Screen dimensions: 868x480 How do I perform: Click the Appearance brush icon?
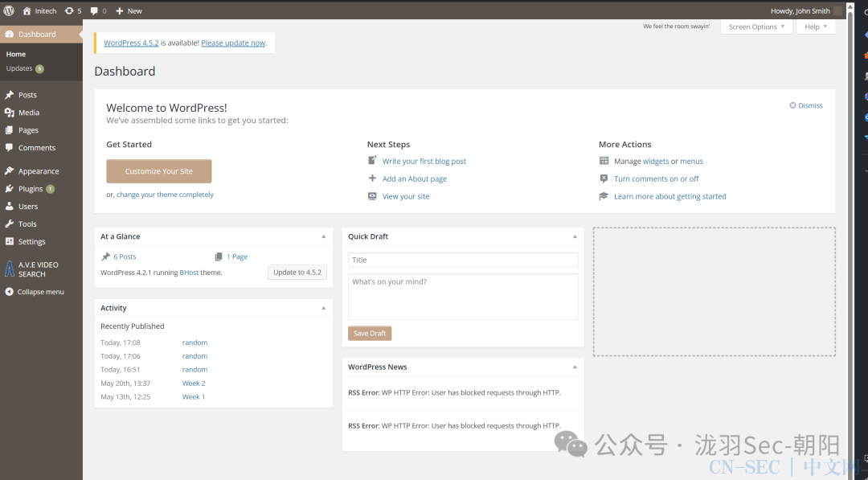10,171
